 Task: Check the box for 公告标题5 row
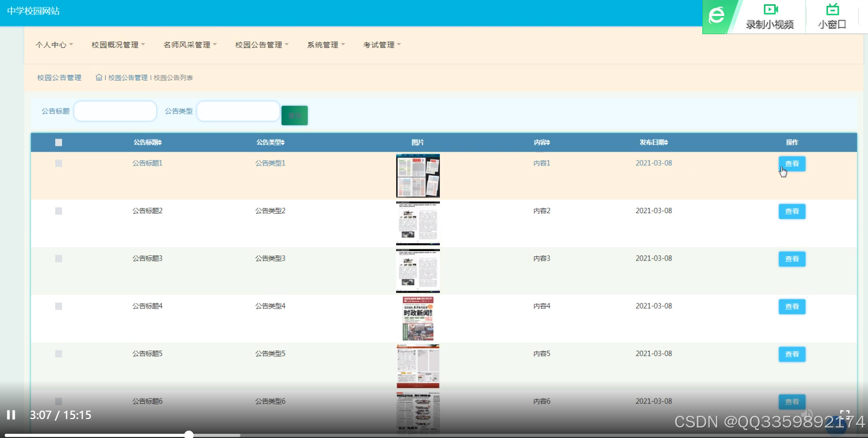click(x=58, y=354)
